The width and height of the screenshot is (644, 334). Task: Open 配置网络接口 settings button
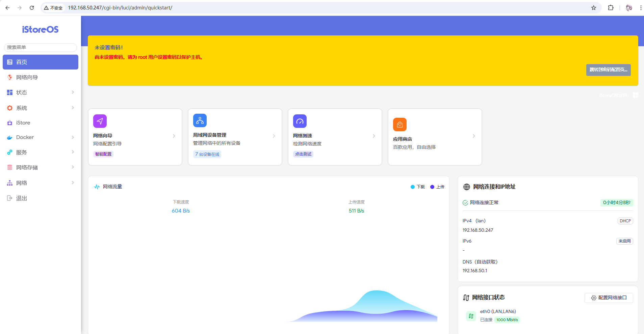(x=609, y=298)
